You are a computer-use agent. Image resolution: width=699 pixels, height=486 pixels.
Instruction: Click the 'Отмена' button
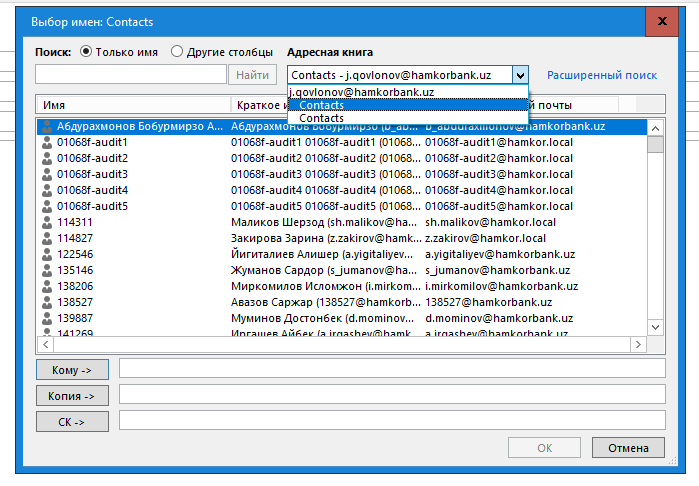click(x=628, y=448)
